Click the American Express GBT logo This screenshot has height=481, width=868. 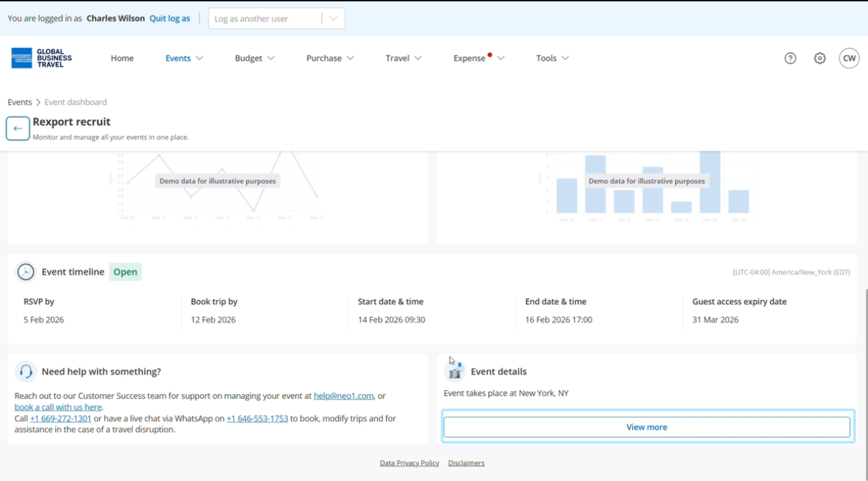pyautogui.click(x=41, y=58)
